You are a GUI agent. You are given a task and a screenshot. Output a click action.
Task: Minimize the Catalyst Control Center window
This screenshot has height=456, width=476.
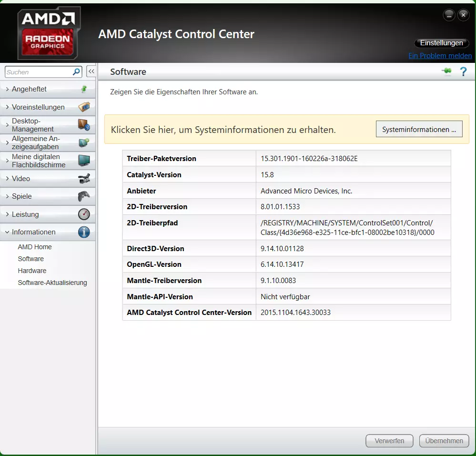[449, 15]
